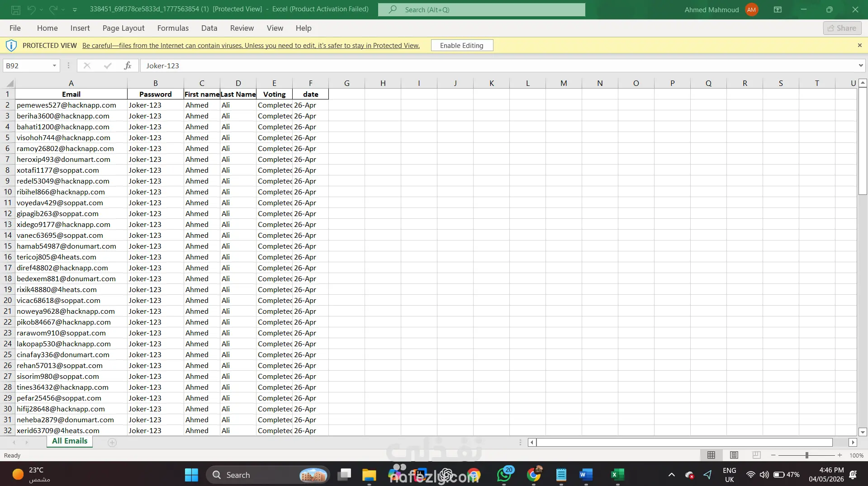This screenshot has height=486, width=868.
Task: Click the New Sheet plus icon
Action: [x=112, y=443]
